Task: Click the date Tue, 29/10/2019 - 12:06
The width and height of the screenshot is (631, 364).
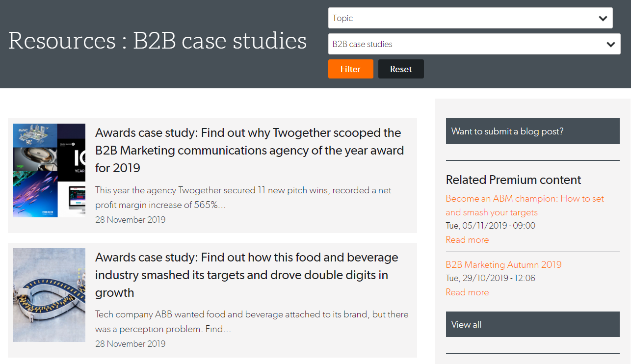Action: pyautogui.click(x=491, y=278)
